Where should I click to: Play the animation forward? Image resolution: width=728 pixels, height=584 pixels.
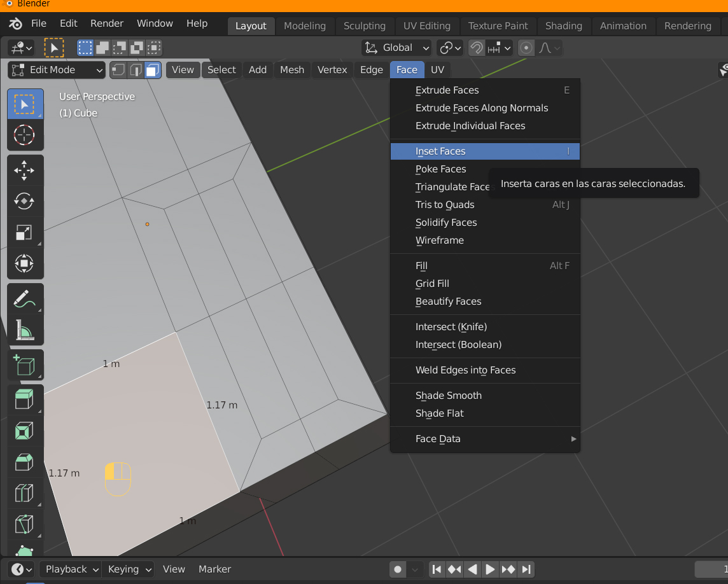click(490, 569)
